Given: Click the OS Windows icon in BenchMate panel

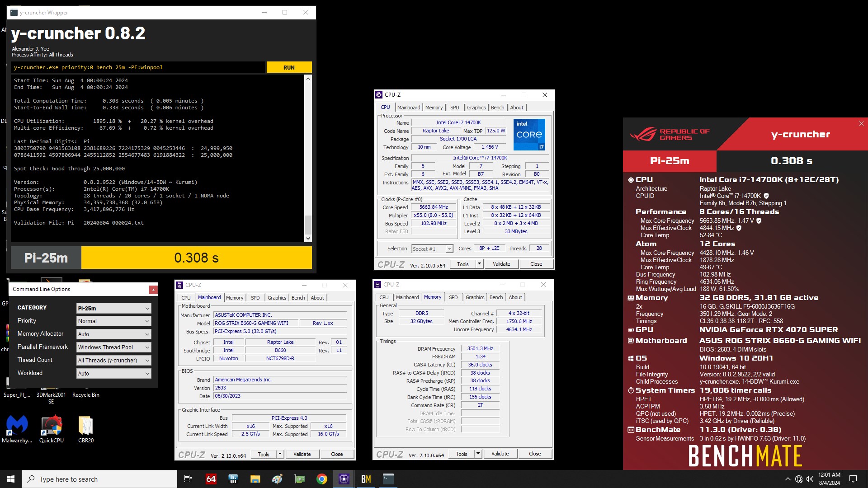Looking at the screenshot, I should point(631,358).
